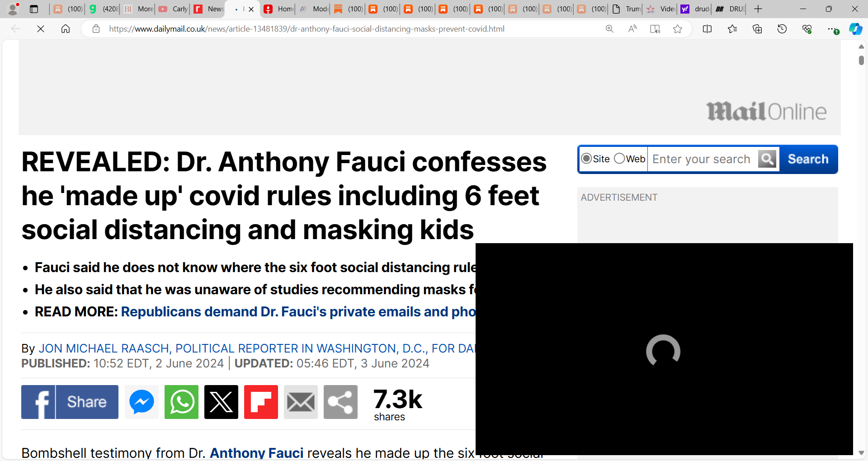Open tab actions menu

click(x=34, y=9)
